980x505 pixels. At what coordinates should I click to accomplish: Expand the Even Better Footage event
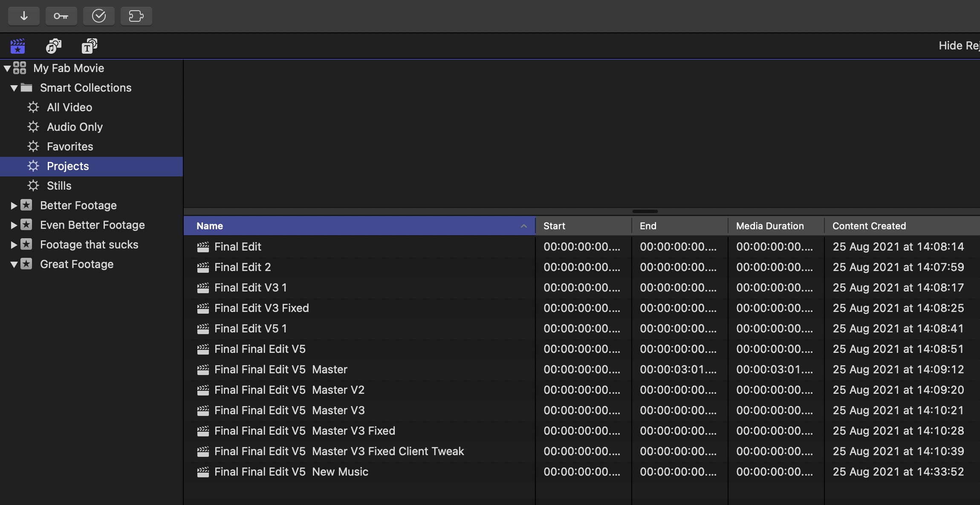tap(14, 225)
